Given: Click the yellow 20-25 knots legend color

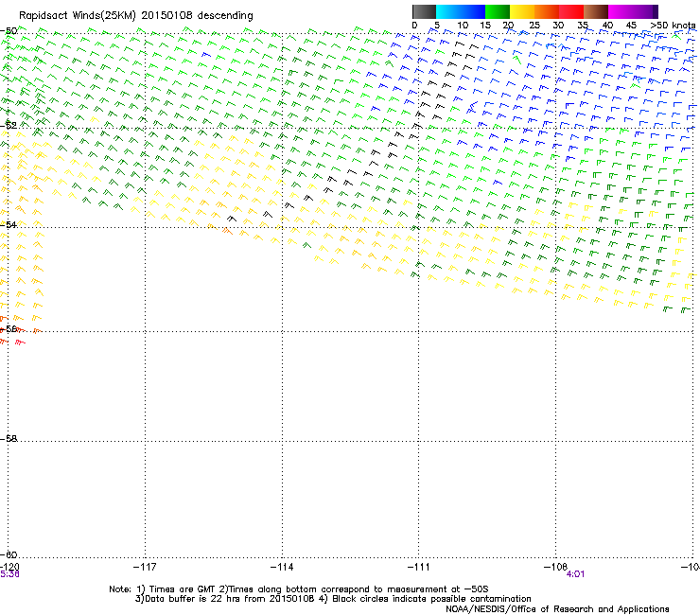Looking at the screenshot, I should [522, 11].
